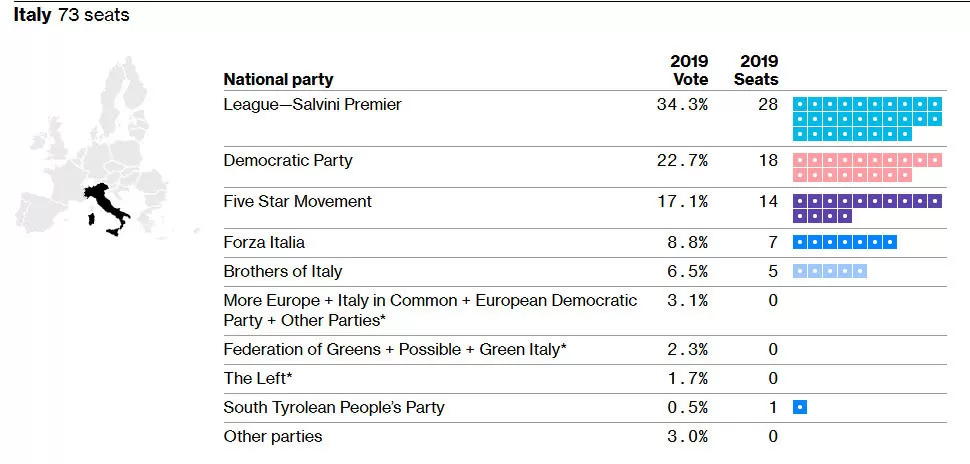
Task: Click the Other parties row label
Action: tap(273, 436)
